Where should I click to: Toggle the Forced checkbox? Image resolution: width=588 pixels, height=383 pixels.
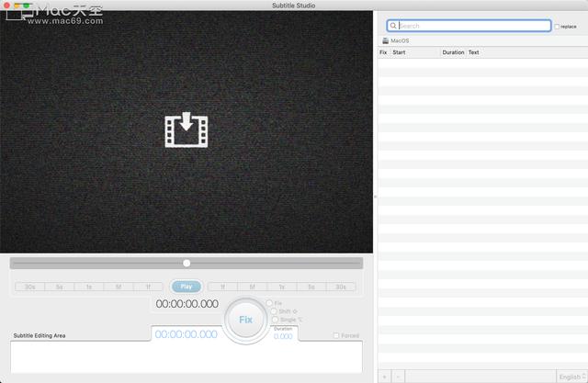(336, 336)
